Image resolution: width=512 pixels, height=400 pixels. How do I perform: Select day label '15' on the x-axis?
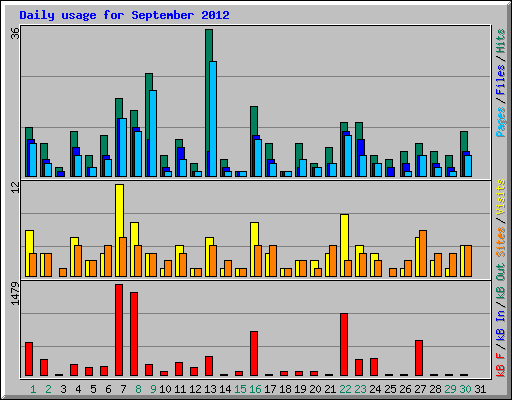[240, 389]
